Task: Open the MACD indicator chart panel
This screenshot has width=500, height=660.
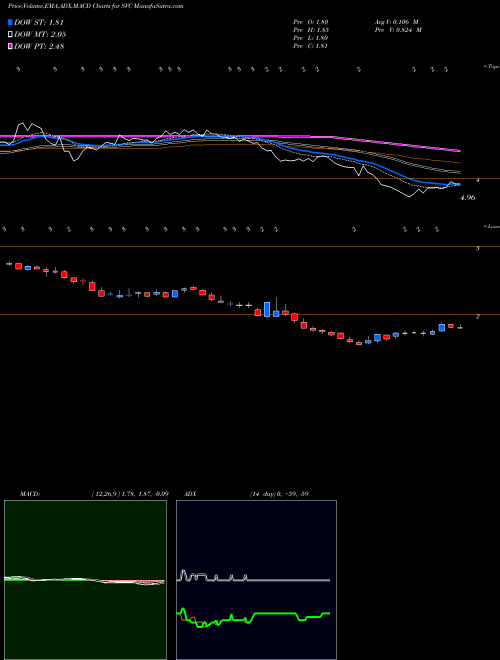Action: tap(85, 580)
